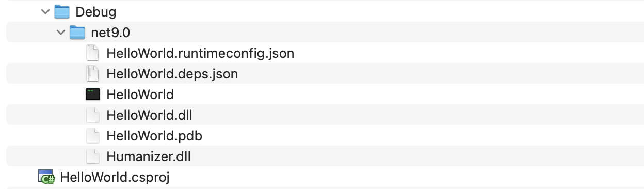
Task: Select the Debug folder name
Action: tap(96, 12)
